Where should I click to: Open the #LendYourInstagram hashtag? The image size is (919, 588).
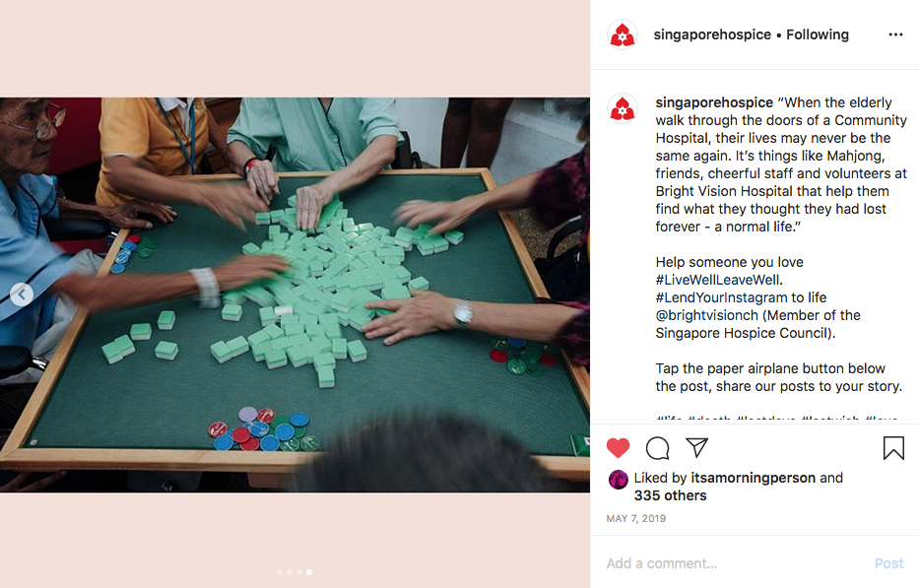(x=721, y=297)
